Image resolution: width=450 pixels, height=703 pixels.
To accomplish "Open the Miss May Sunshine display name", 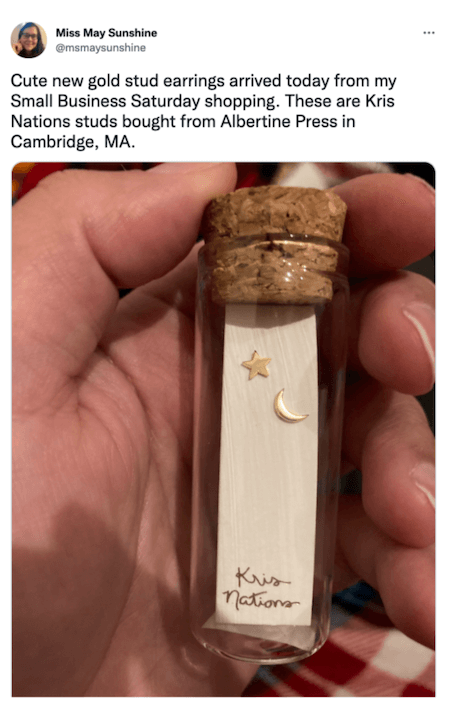I will click(x=106, y=33).
